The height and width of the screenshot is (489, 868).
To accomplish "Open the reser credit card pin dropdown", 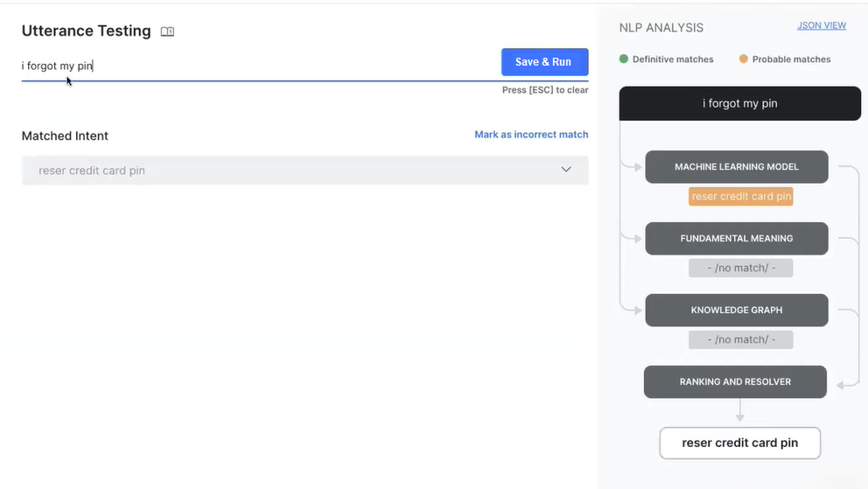I will [297, 171].
